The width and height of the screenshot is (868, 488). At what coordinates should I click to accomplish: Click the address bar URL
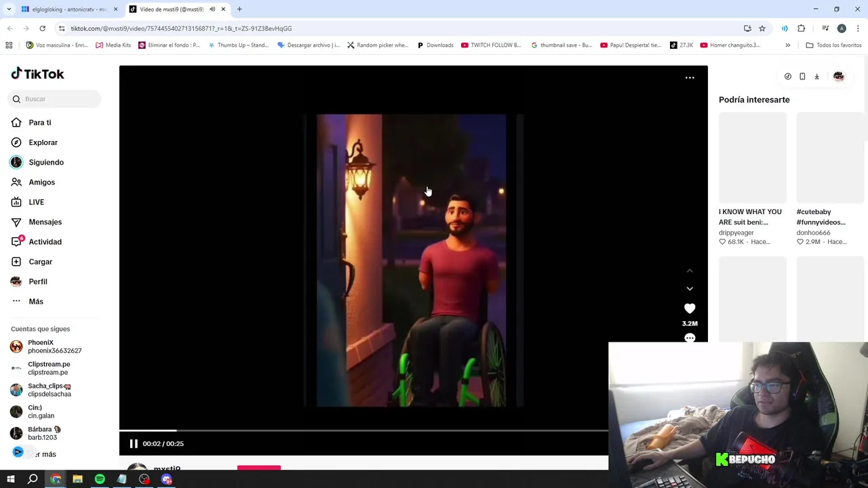(x=181, y=28)
